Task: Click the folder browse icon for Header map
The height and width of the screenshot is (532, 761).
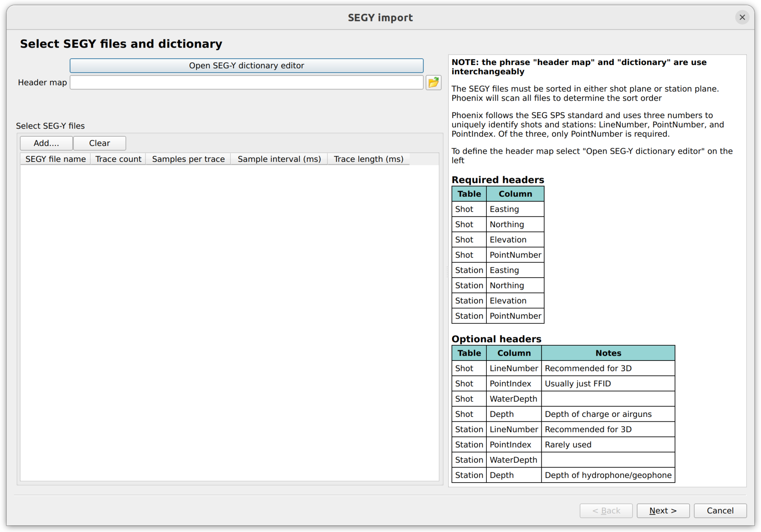Action: (x=433, y=82)
